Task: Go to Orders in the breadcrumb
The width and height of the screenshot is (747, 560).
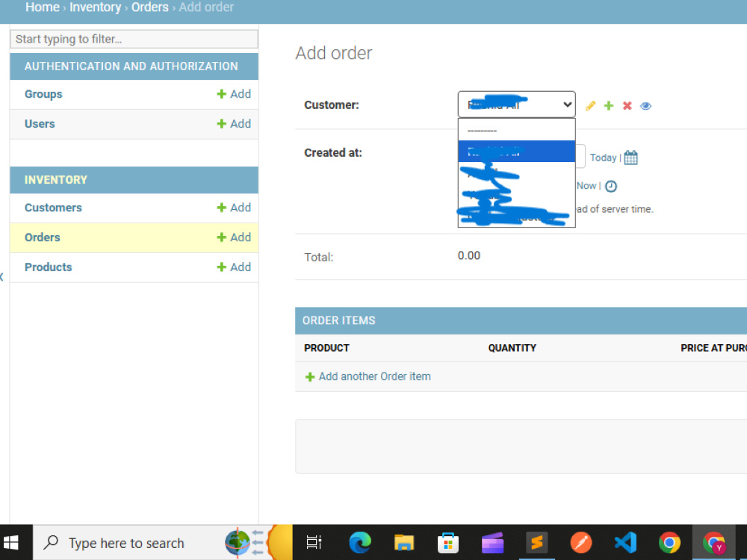Action: (150, 7)
